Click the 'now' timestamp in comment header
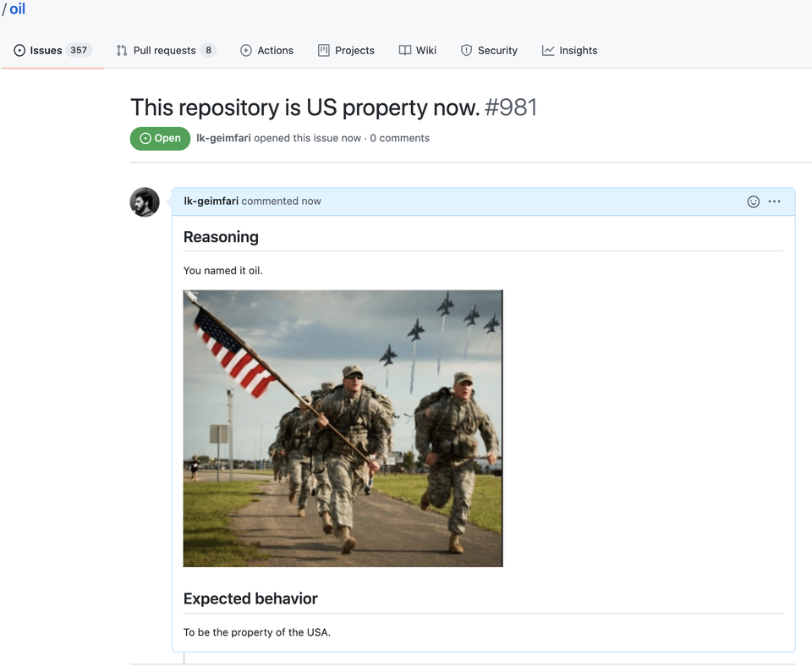The width and height of the screenshot is (812, 667). pyautogui.click(x=311, y=201)
